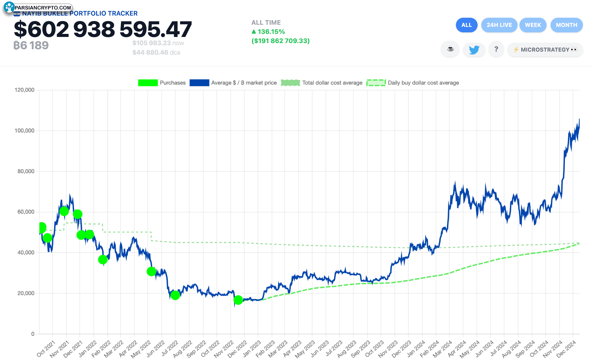The image size is (593, 364).
Task: Switch to WEEK view
Action: click(533, 25)
